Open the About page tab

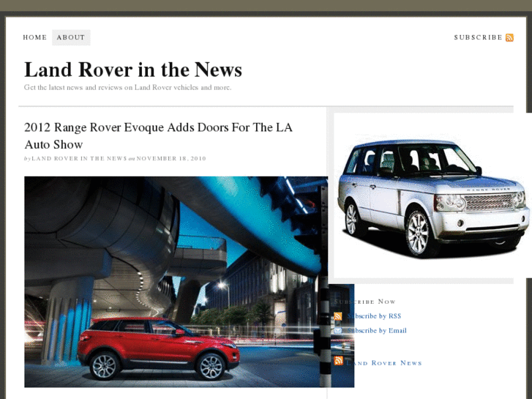pyautogui.click(x=71, y=37)
